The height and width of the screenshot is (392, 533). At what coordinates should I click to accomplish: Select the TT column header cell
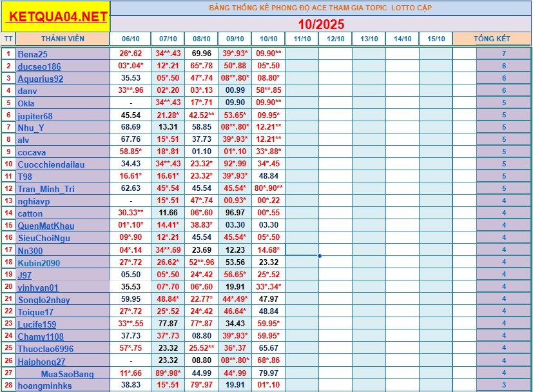pyautogui.click(x=8, y=39)
